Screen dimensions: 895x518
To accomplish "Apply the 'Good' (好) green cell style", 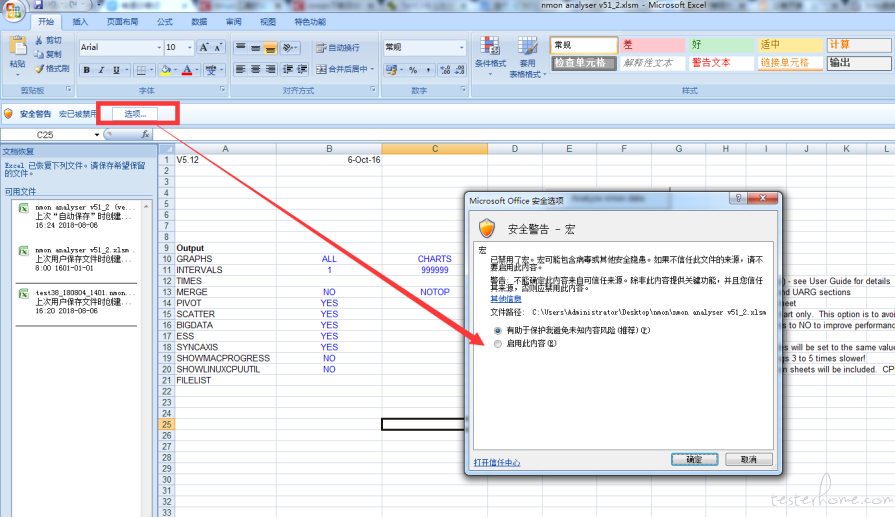I will click(x=721, y=44).
